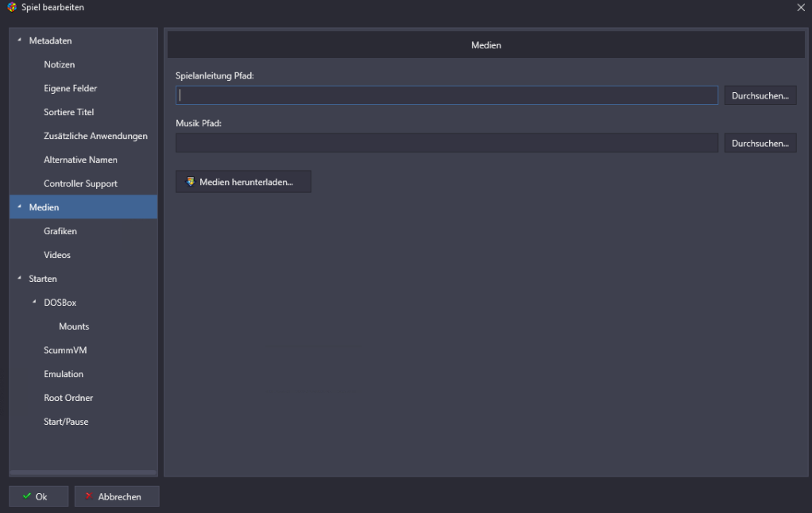Viewport: 812px width, 513px height.
Task: Close the Spiel bearbeiten dialog
Action: [x=800, y=7]
